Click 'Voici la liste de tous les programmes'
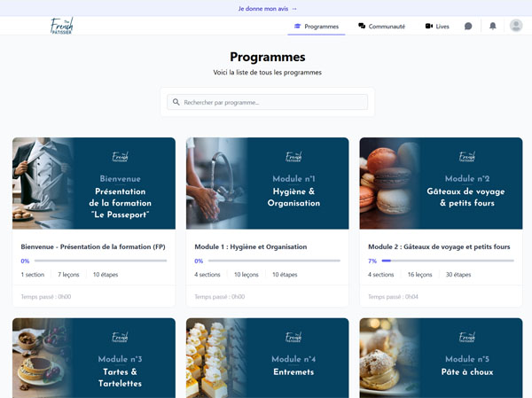 click(268, 73)
